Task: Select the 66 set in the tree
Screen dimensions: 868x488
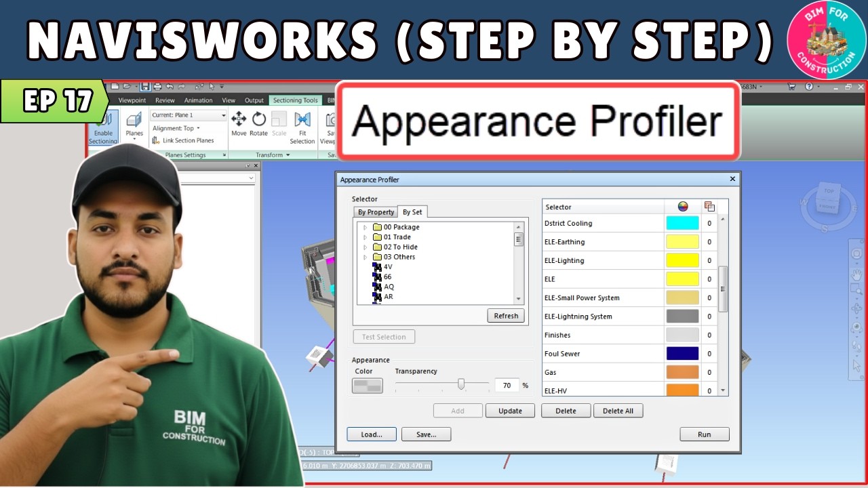Action: click(383, 277)
